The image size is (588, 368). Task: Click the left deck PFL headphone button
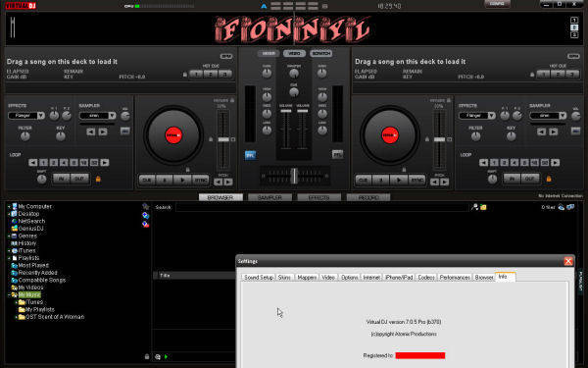coord(250,155)
